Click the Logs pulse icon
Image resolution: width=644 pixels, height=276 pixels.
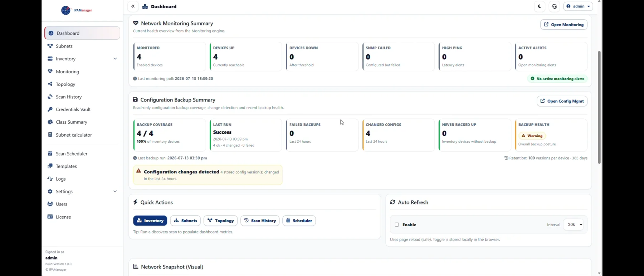50,179
